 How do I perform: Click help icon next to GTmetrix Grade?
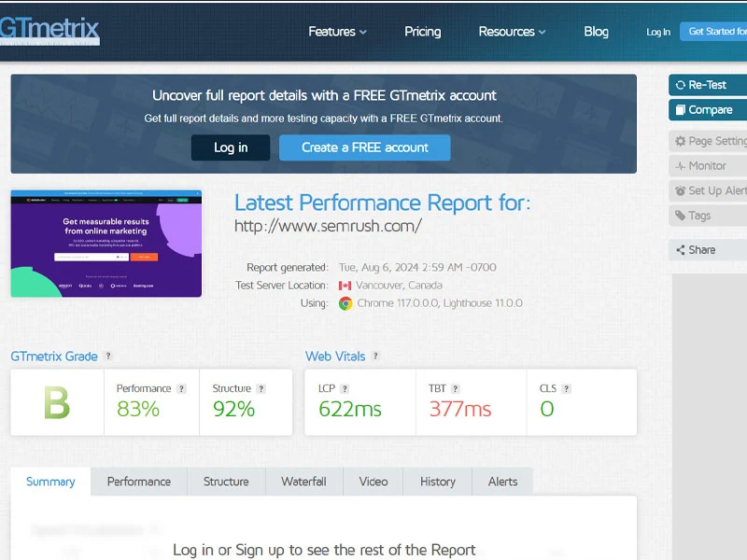pyautogui.click(x=108, y=356)
